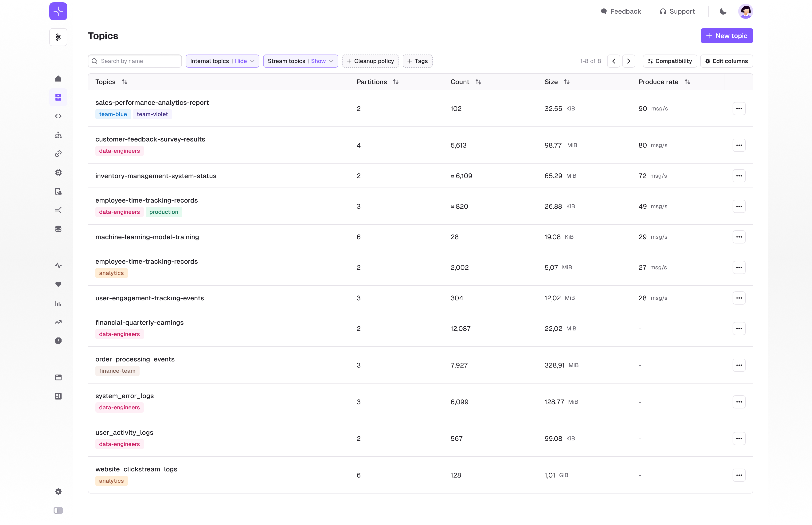The image size is (812, 525).
Task: Click the link/connections icon in the sidebar
Action: 58,153
